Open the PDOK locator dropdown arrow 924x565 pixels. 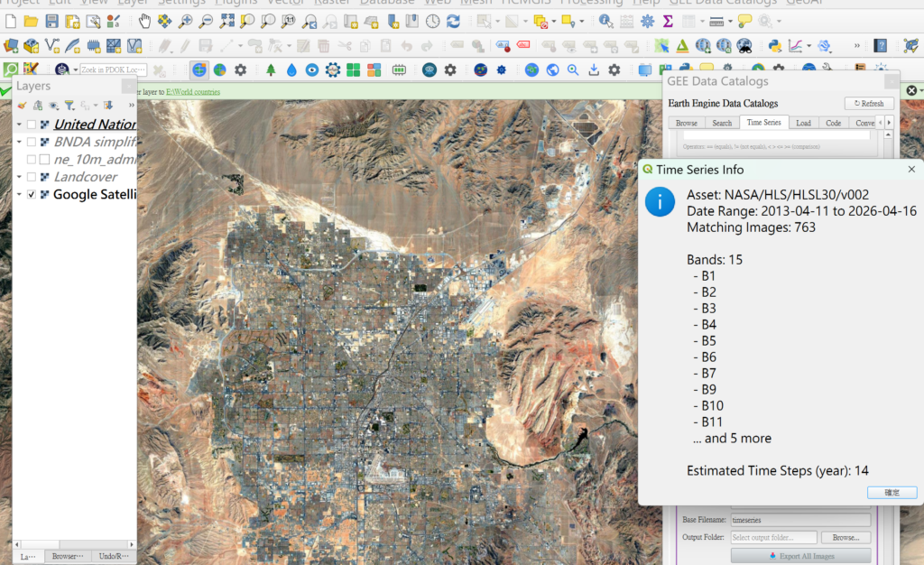pos(75,69)
